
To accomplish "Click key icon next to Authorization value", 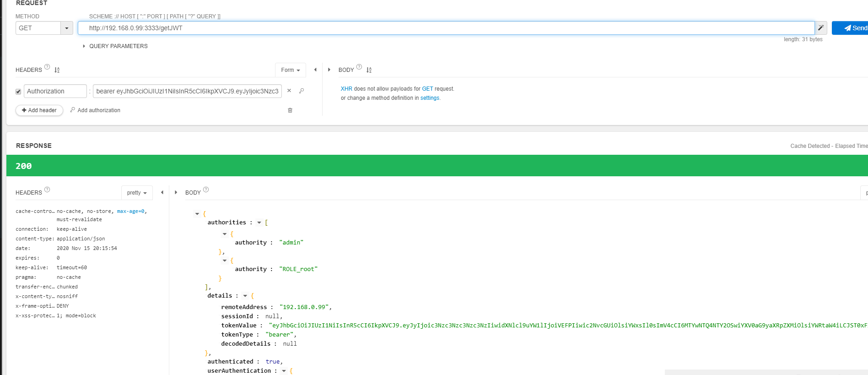I will coord(302,91).
